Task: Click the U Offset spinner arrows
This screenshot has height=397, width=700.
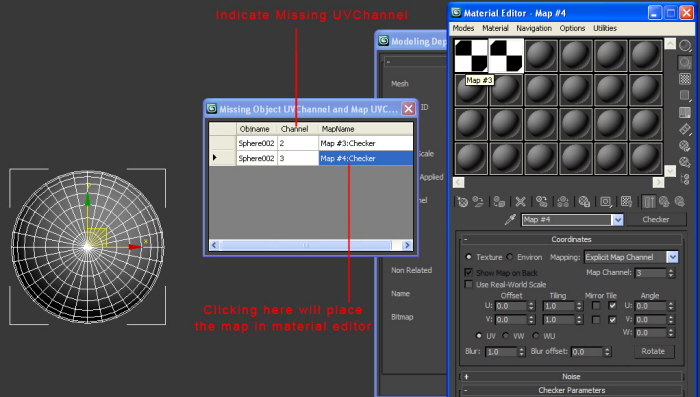Action: [x=531, y=306]
